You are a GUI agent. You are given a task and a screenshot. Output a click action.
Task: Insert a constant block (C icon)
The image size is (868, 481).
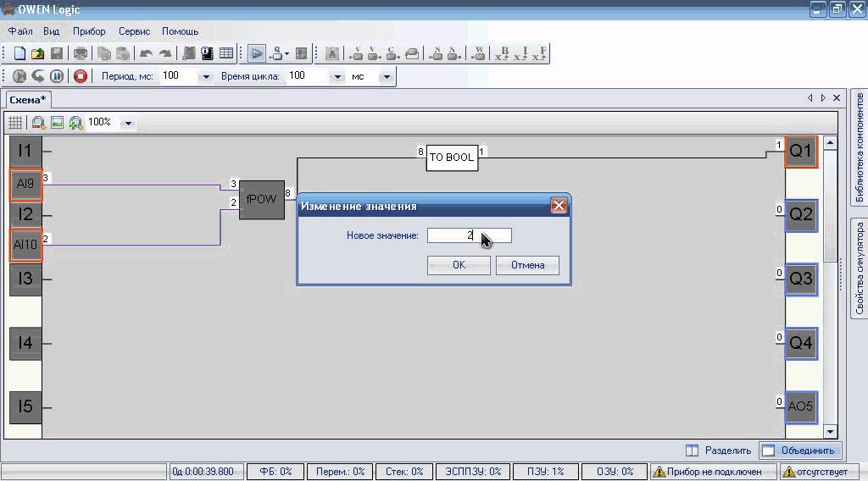[x=392, y=53]
